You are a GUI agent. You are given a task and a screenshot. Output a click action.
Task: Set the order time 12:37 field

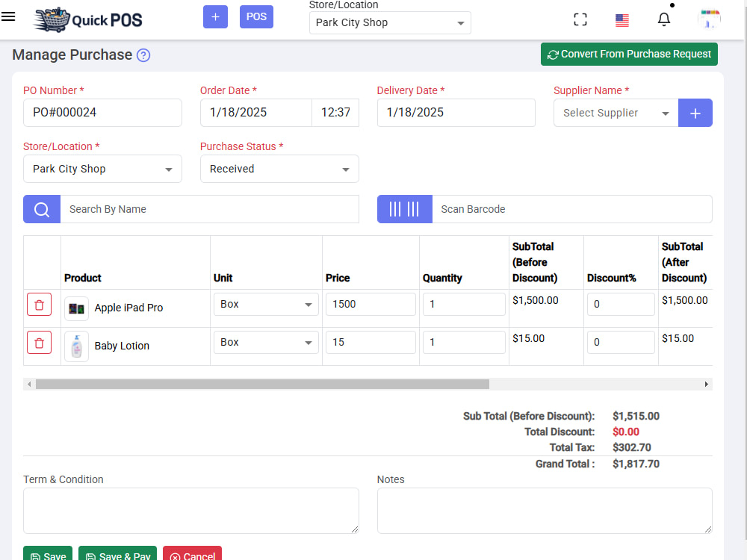click(x=335, y=113)
